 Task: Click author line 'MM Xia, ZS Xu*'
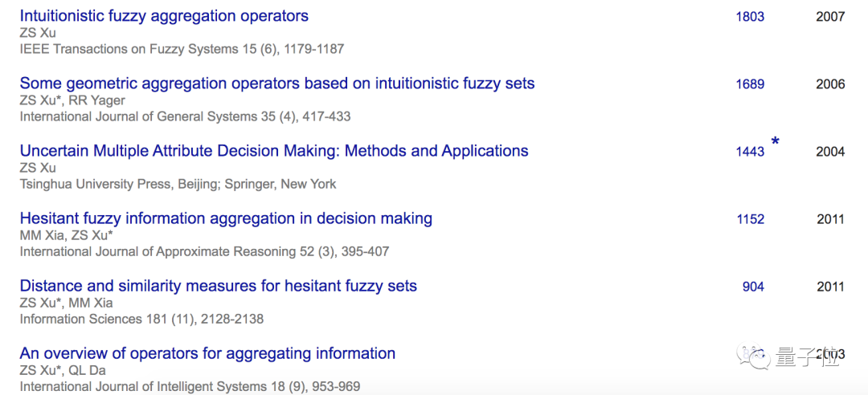pyautogui.click(x=66, y=235)
